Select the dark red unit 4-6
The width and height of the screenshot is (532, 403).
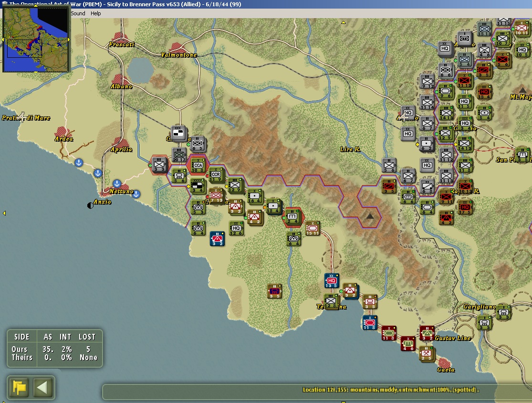coord(408,344)
